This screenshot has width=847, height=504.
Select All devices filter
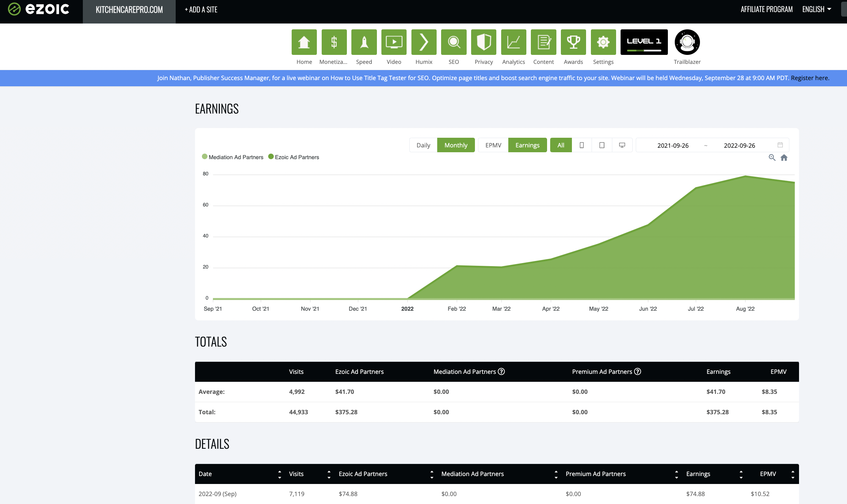click(561, 145)
